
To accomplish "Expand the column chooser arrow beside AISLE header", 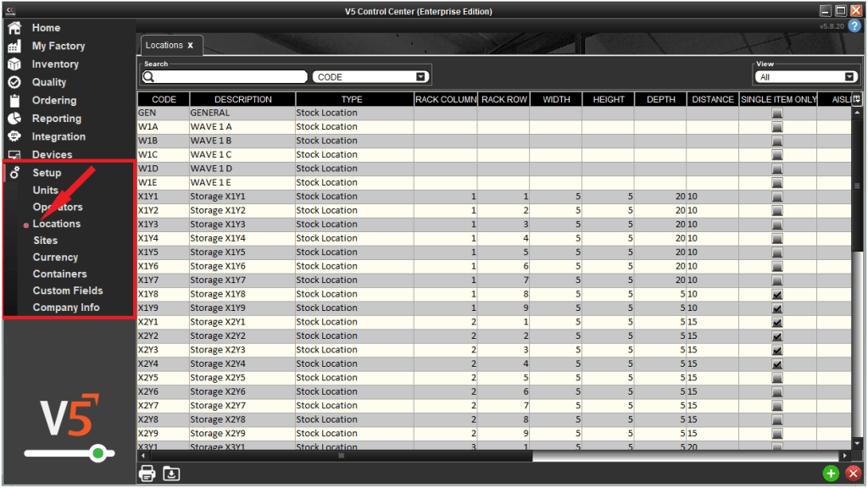I will 855,99.
